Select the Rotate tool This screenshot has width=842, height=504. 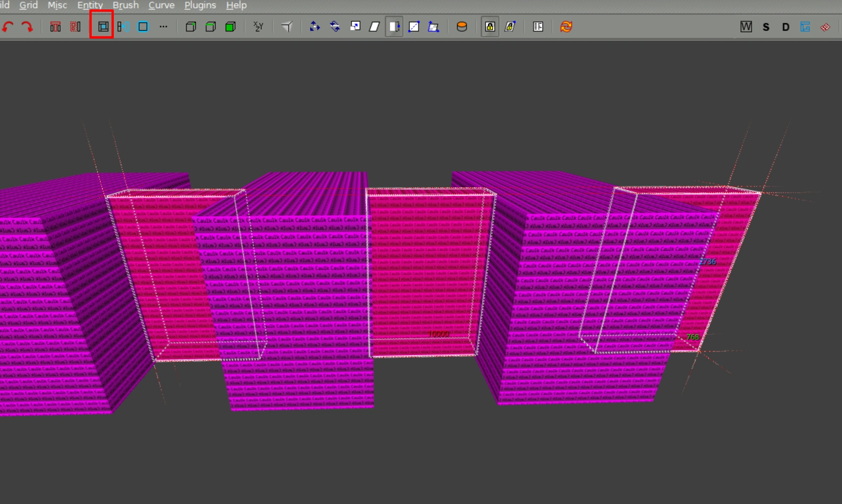pos(335,27)
